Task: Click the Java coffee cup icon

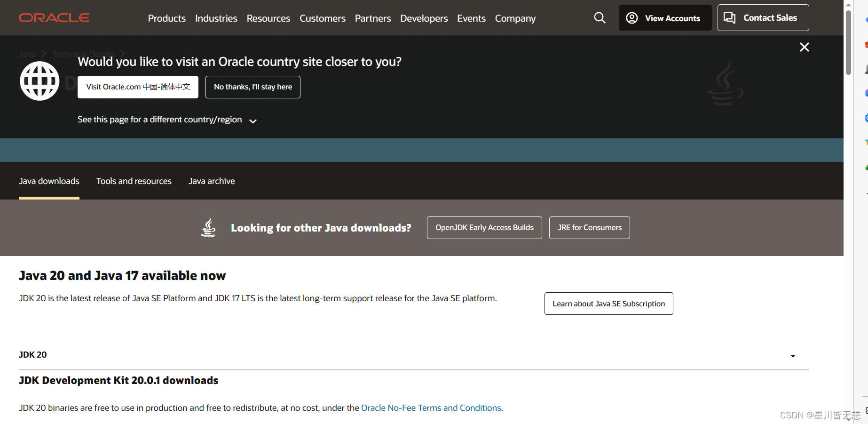Action: point(208,228)
